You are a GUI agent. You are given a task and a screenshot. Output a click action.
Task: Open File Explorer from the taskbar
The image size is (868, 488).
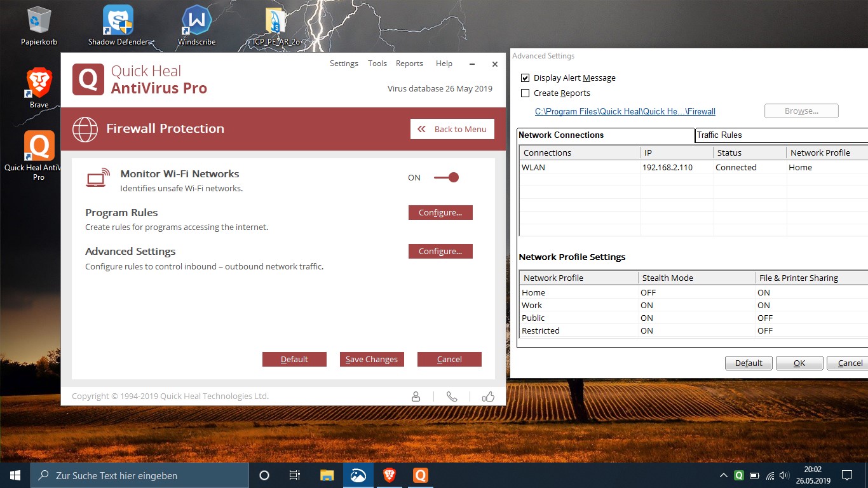[327, 475]
